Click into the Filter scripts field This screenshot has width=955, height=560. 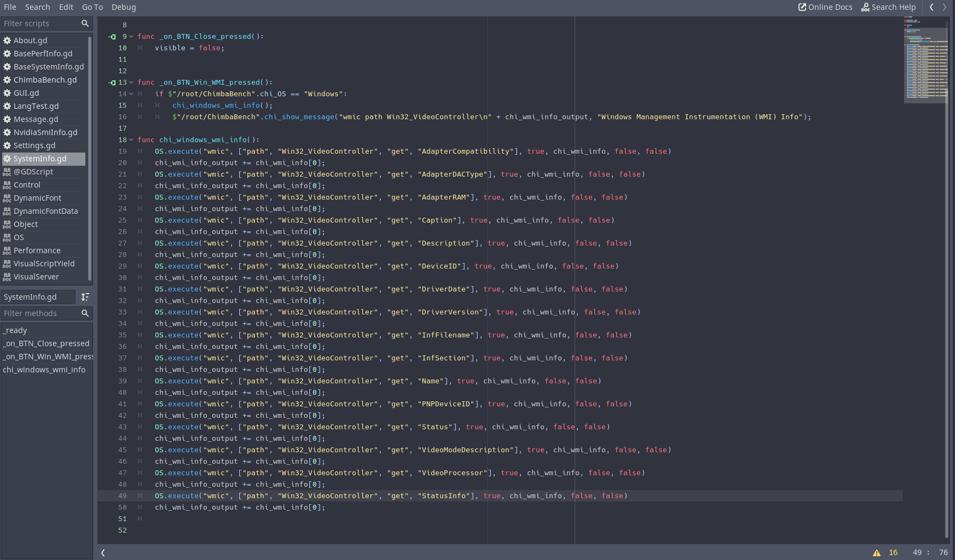tap(38, 24)
